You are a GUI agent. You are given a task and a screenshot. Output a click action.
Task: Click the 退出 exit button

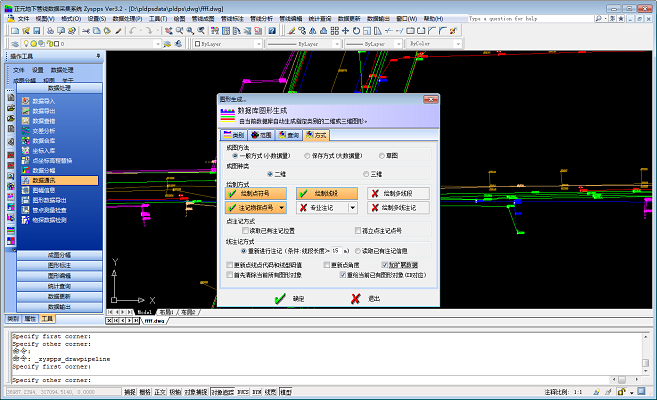(x=365, y=298)
